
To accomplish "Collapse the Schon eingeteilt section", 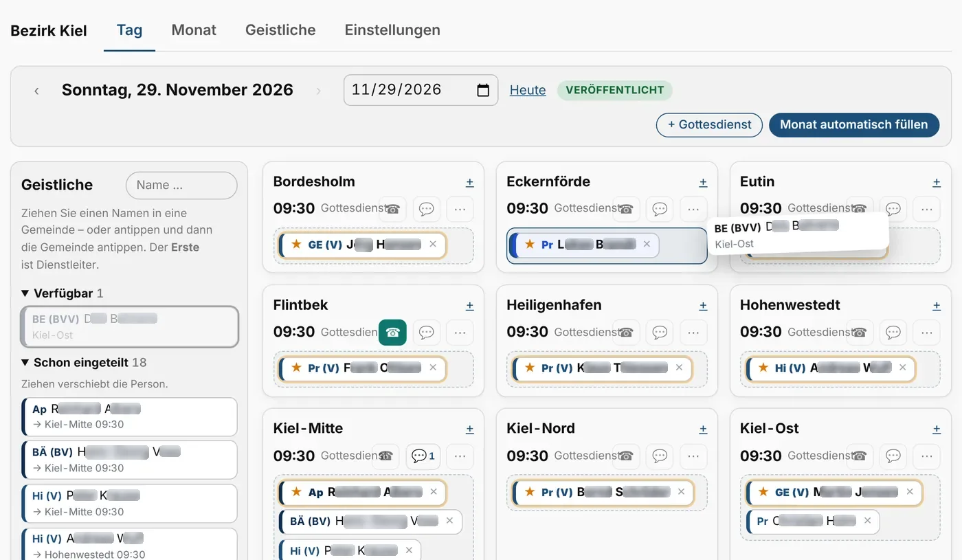I will tap(84, 362).
